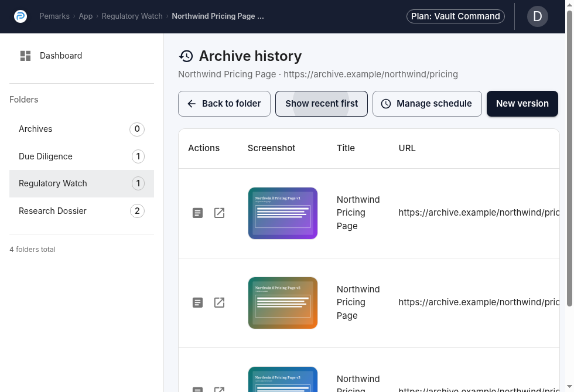
Task: Open the Archives folder
Action: click(x=81, y=129)
